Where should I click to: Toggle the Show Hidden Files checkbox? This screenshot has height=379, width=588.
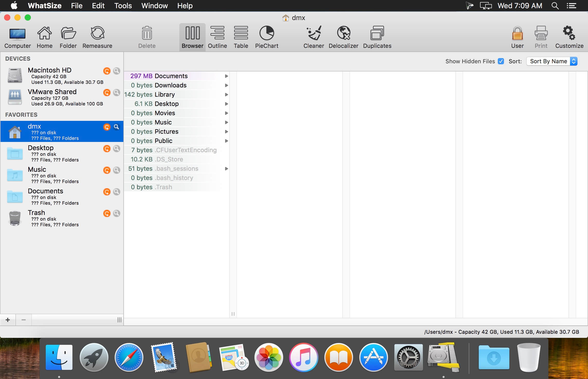(501, 61)
